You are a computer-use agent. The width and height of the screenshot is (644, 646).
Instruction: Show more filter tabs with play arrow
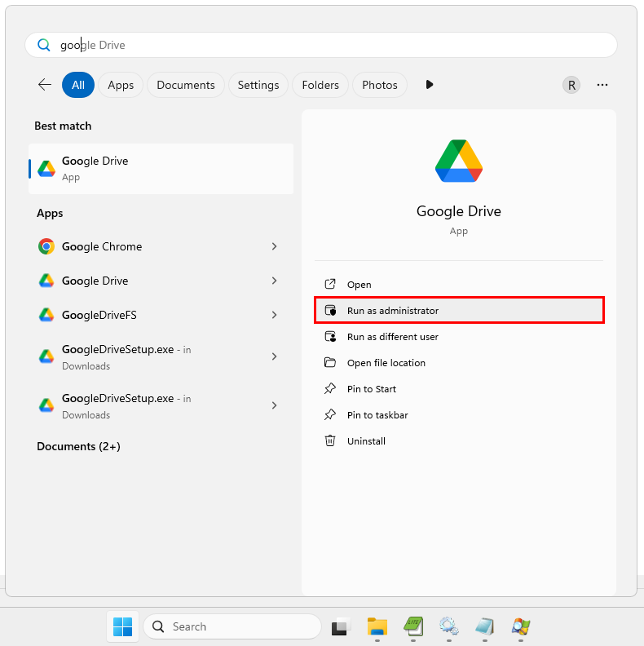tap(430, 85)
